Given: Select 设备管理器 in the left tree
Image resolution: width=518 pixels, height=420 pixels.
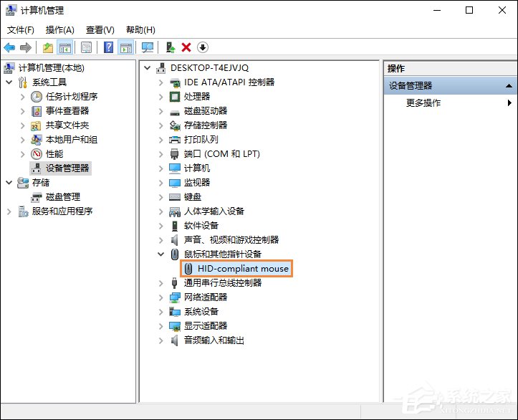Looking at the screenshot, I should pyautogui.click(x=67, y=168).
